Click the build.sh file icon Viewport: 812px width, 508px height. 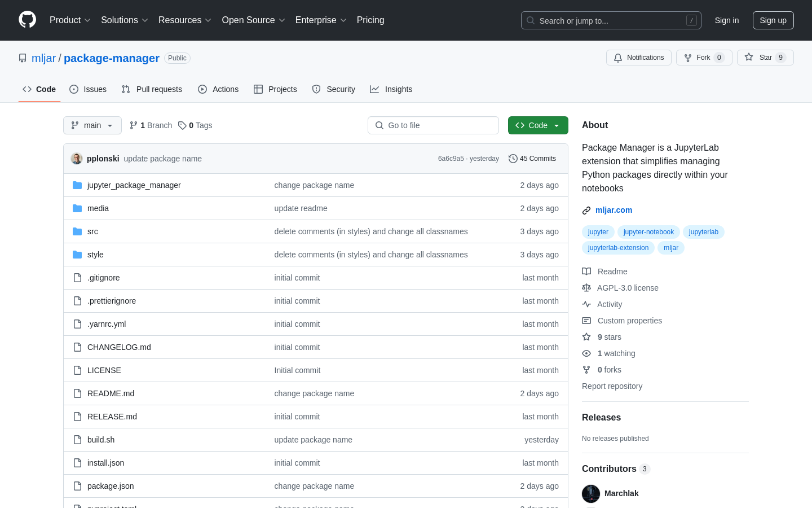point(77,440)
